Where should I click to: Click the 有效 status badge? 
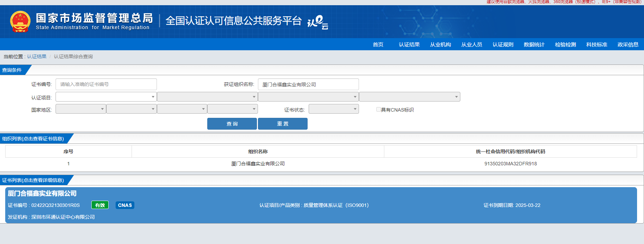coord(100,205)
